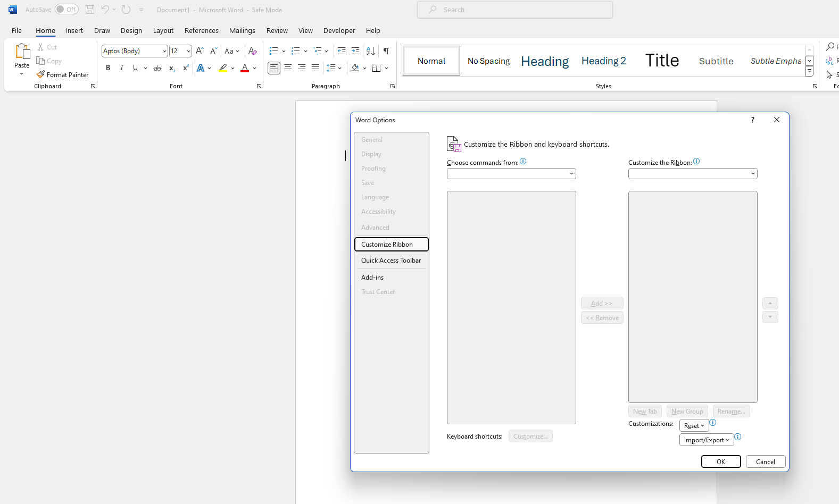Apply the red font color
The width and height of the screenshot is (839, 504).
pyautogui.click(x=245, y=68)
